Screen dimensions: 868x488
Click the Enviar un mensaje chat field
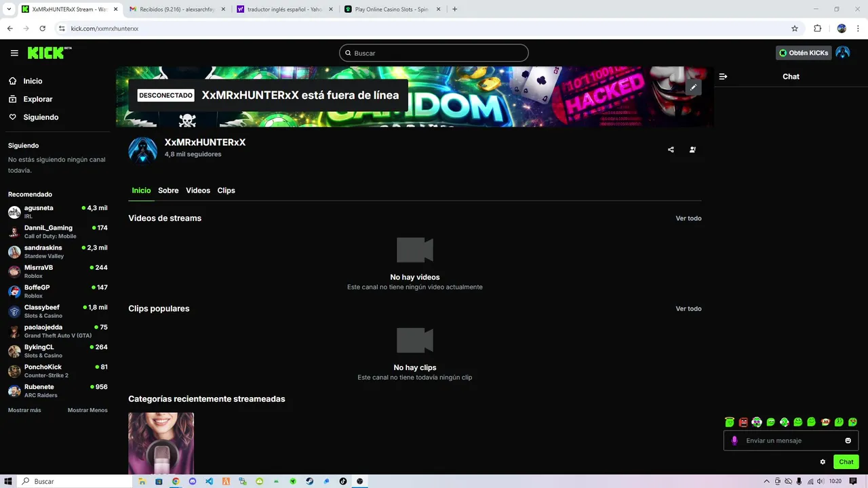791,441
